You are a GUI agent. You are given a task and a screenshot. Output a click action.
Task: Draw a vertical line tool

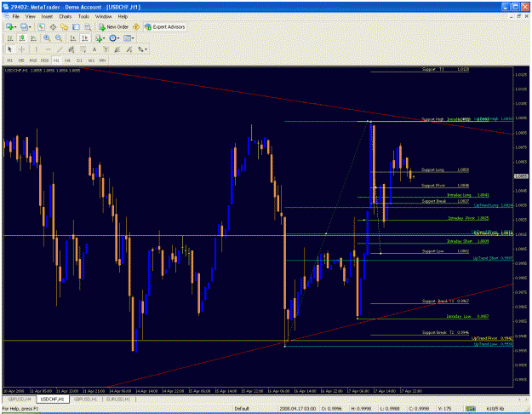(36, 49)
